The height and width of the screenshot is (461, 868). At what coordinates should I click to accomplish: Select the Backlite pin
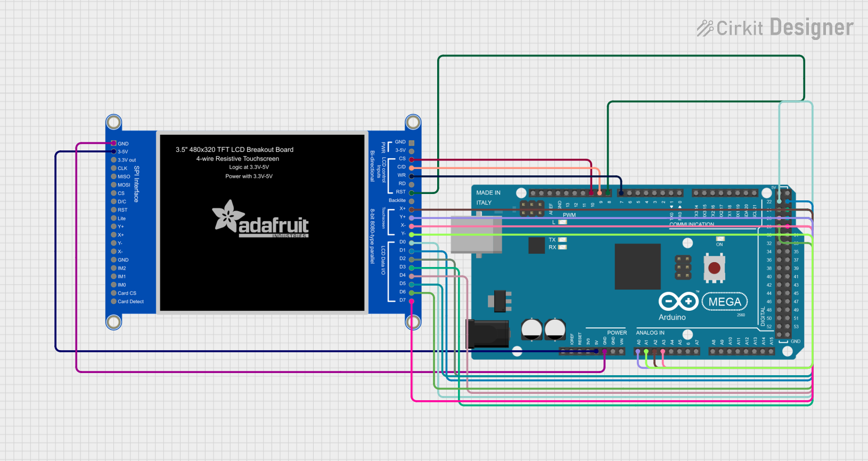[411, 201]
